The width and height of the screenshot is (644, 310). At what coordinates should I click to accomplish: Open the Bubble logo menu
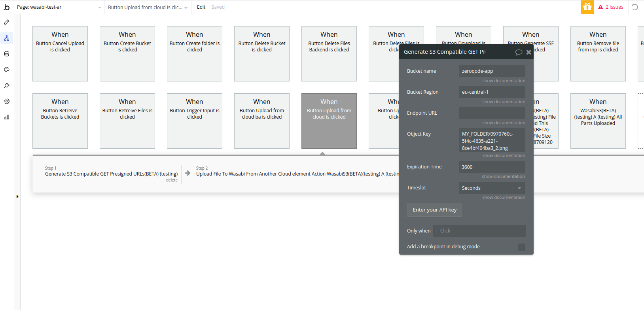pos(7,7)
